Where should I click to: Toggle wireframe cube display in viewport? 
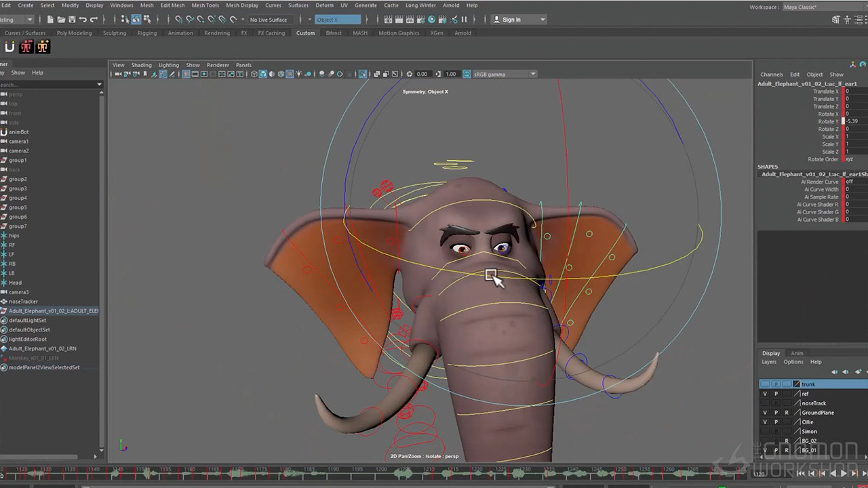[255, 74]
